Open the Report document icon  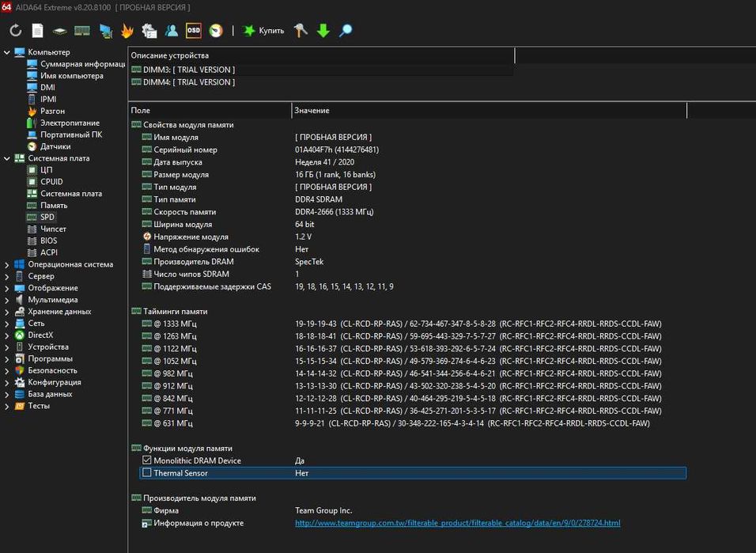pyautogui.click(x=37, y=31)
